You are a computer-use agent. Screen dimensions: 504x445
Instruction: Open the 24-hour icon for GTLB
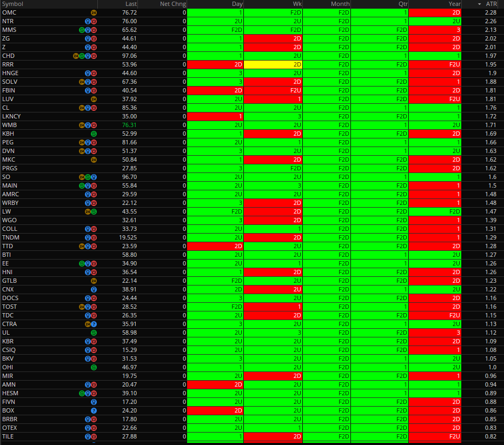pyautogui.click(x=94, y=281)
